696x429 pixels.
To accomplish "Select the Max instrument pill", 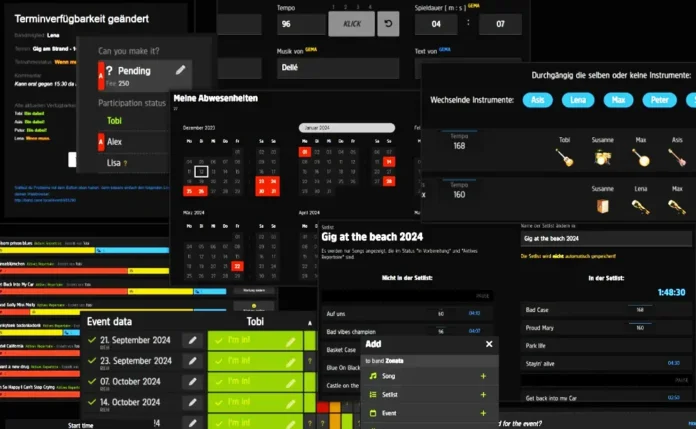I will click(618, 100).
